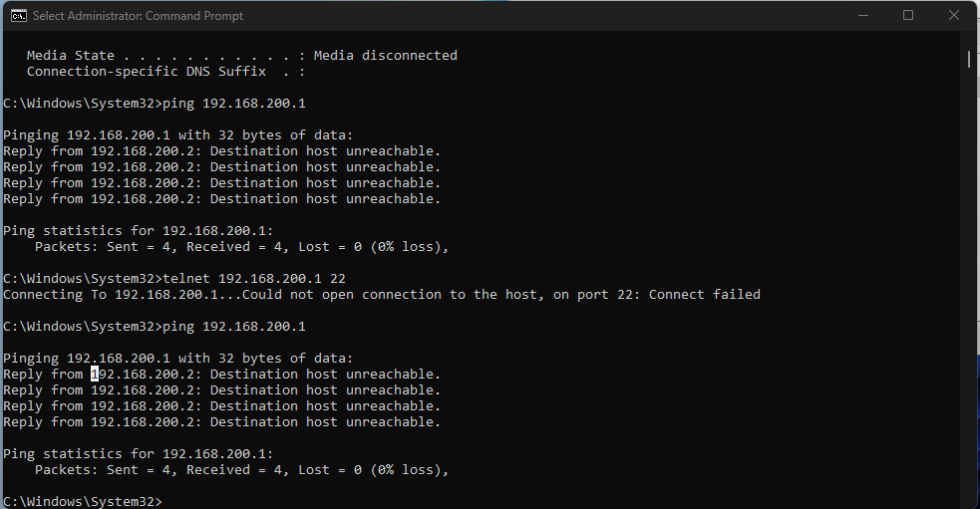980x509 pixels.
Task: Click the last "Destination host unreachable" reply line
Action: click(x=221, y=422)
